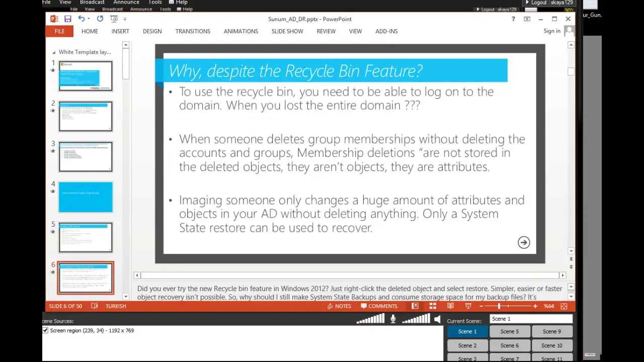
Task: Switch to Normal view icon
Action: [x=415, y=306]
